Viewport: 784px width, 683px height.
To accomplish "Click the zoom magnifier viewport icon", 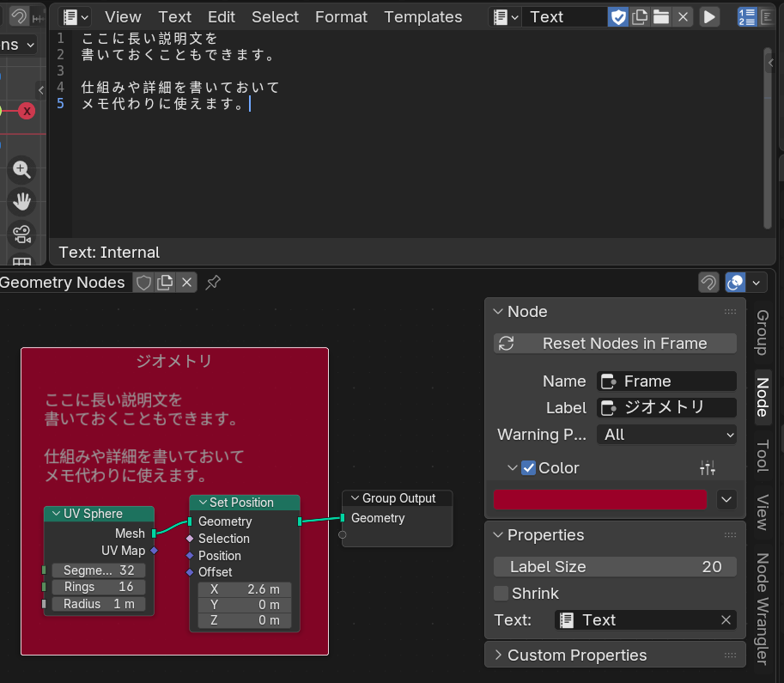I will tap(22, 170).
